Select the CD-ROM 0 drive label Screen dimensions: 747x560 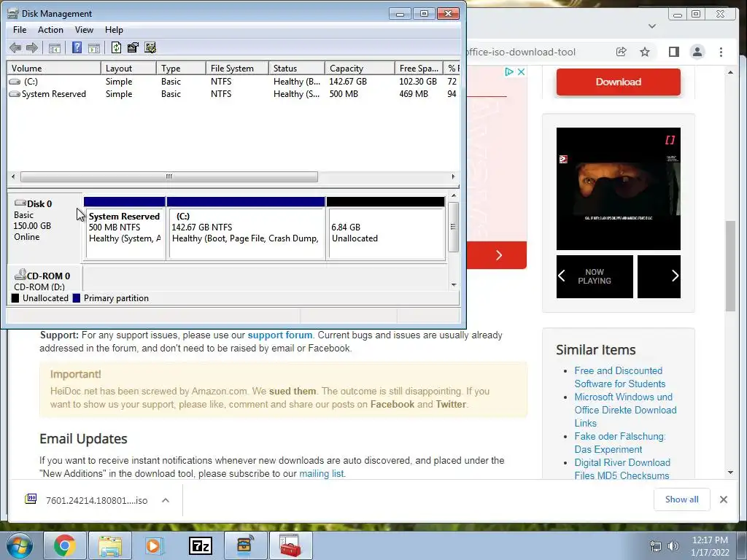point(42,276)
